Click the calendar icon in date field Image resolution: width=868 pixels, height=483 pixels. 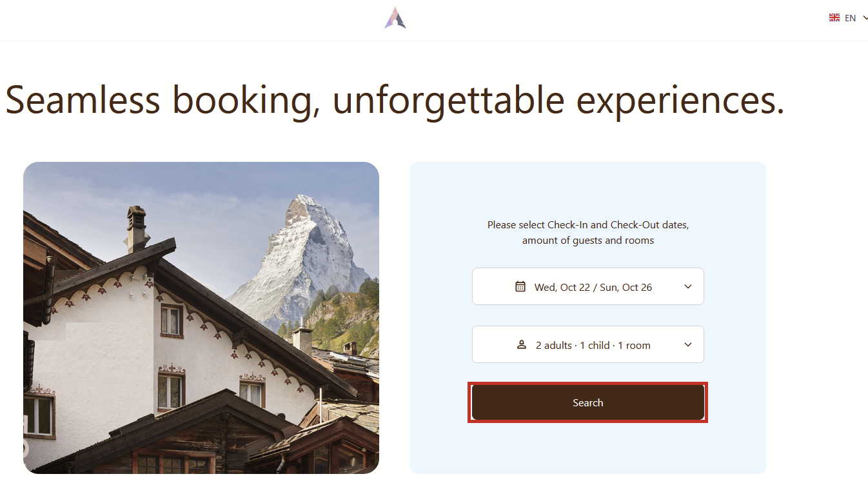[520, 286]
